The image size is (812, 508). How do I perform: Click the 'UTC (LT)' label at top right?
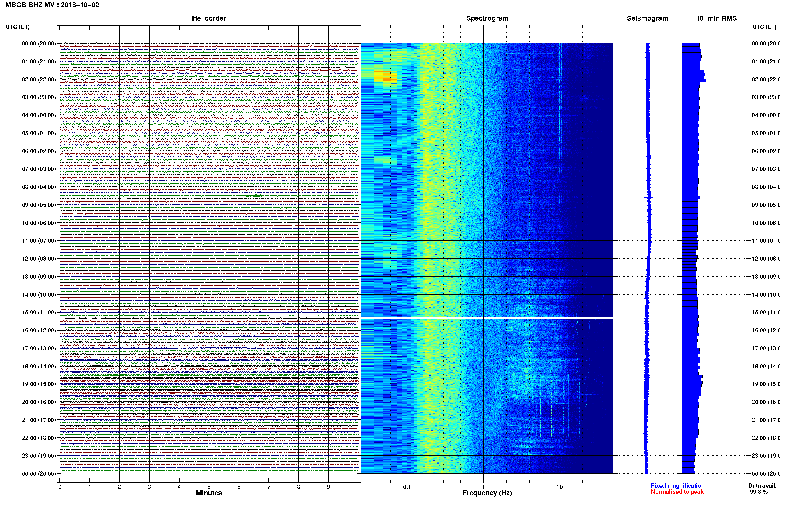point(764,27)
